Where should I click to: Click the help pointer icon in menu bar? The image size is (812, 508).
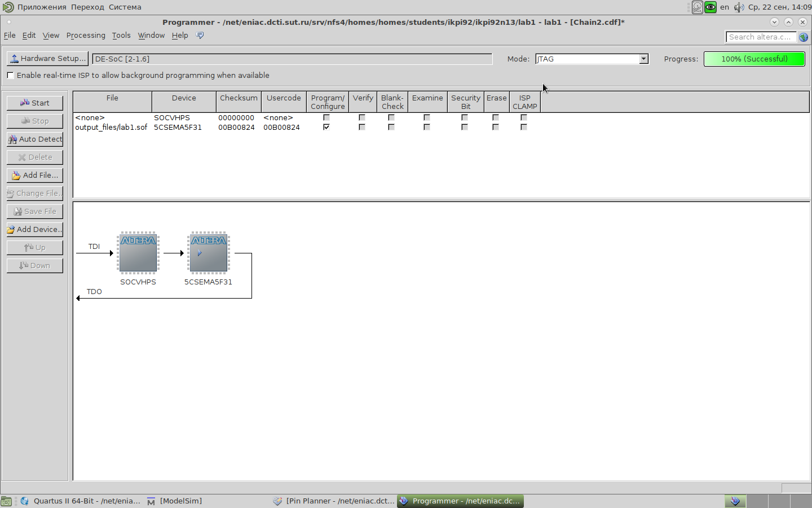(x=200, y=35)
